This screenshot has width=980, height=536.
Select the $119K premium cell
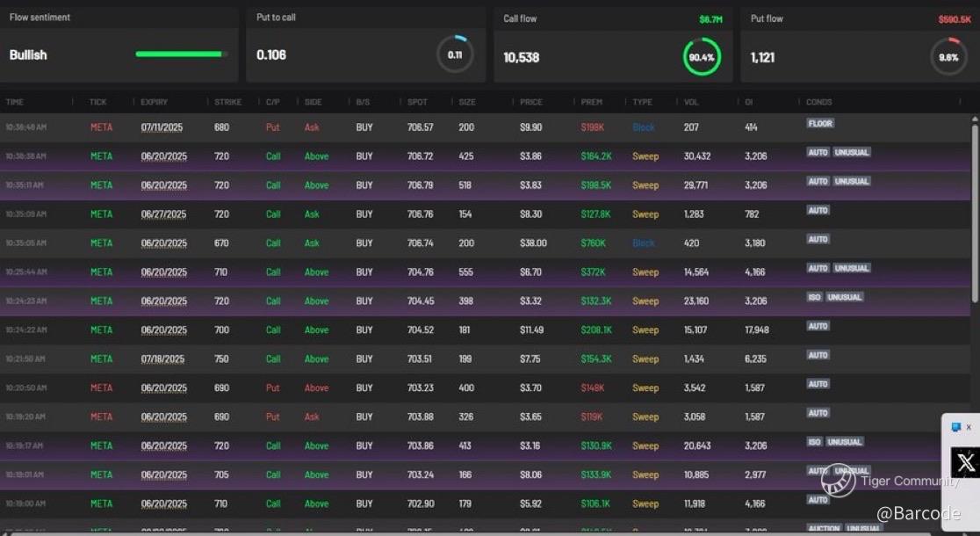coord(592,416)
